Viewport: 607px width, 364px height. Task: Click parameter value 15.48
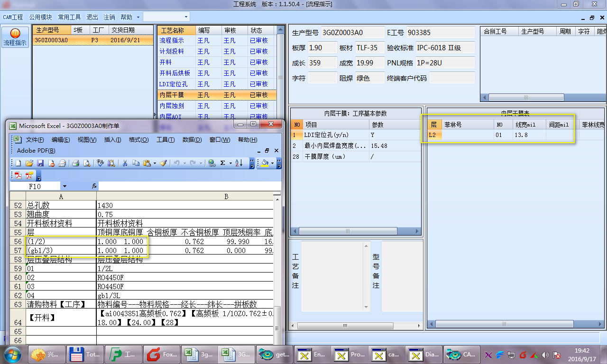(395, 146)
